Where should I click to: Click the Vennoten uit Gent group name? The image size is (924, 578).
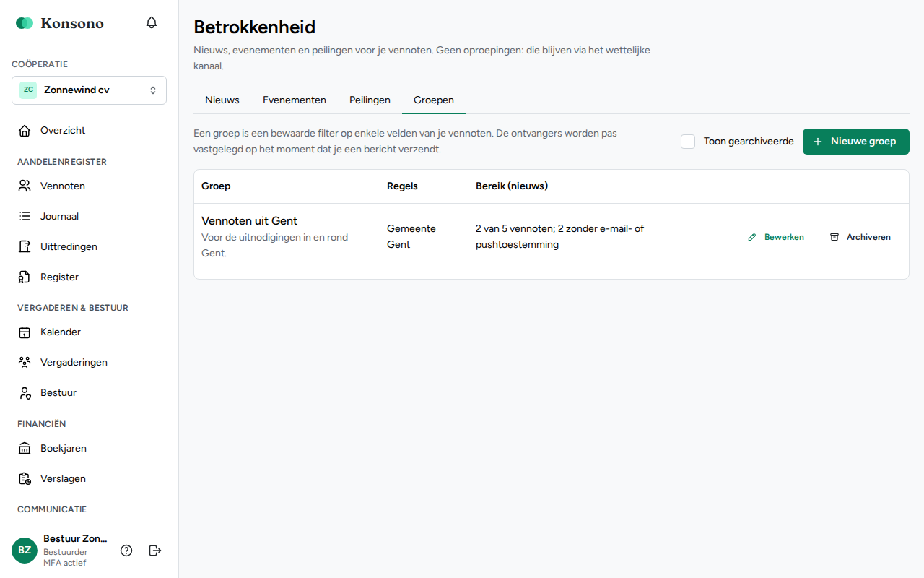pos(250,221)
